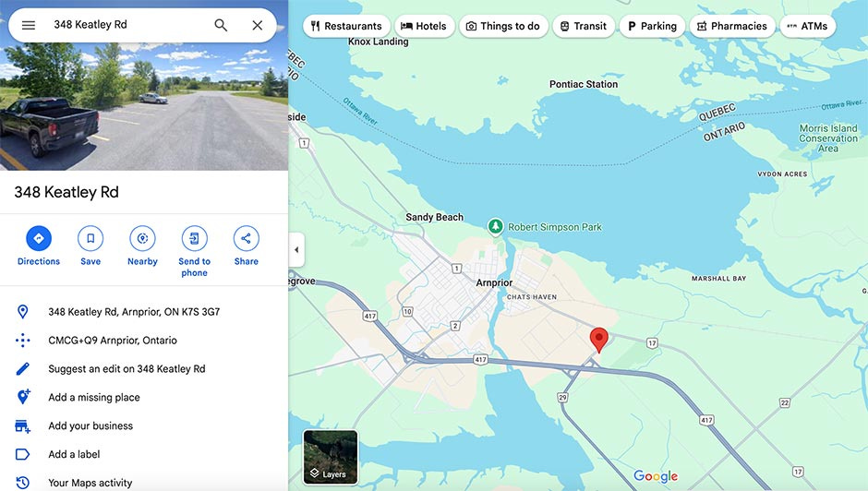The image size is (868, 491).
Task: Open the hamburger menu in search bar
Action: pyautogui.click(x=29, y=25)
